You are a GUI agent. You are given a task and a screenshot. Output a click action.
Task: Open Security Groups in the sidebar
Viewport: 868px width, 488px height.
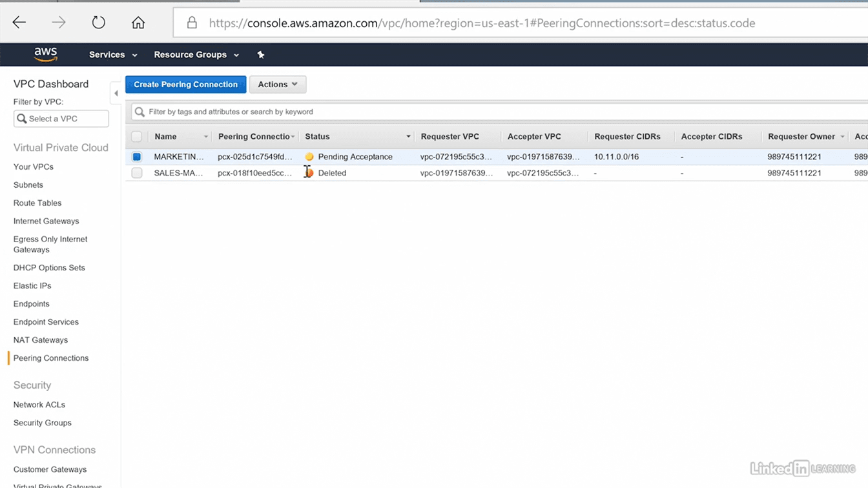coord(43,423)
